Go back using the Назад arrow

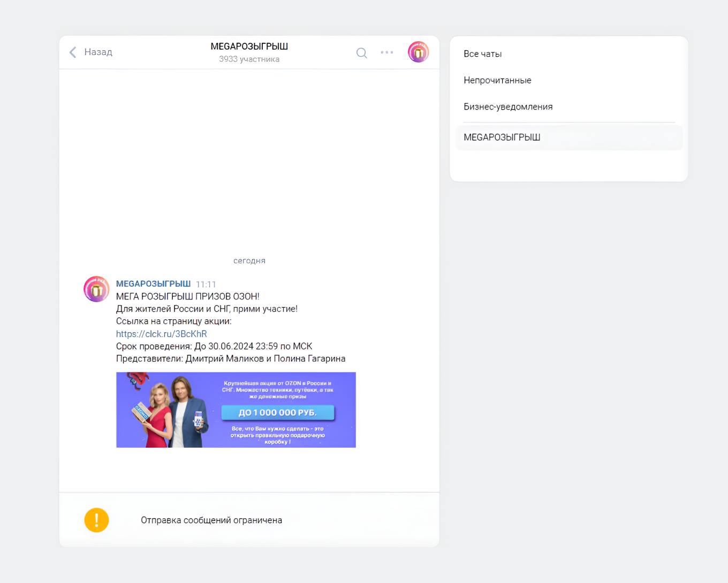[73, 52]
